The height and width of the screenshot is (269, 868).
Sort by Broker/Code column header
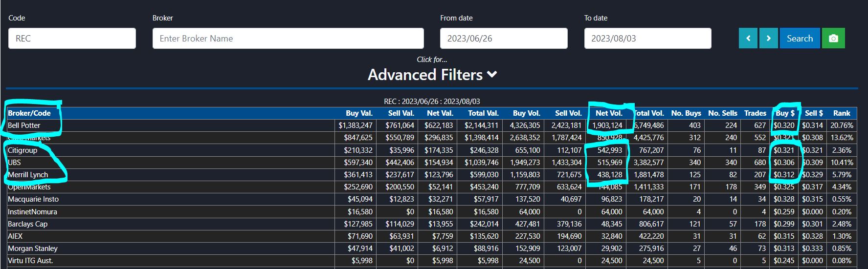[29, 113]
